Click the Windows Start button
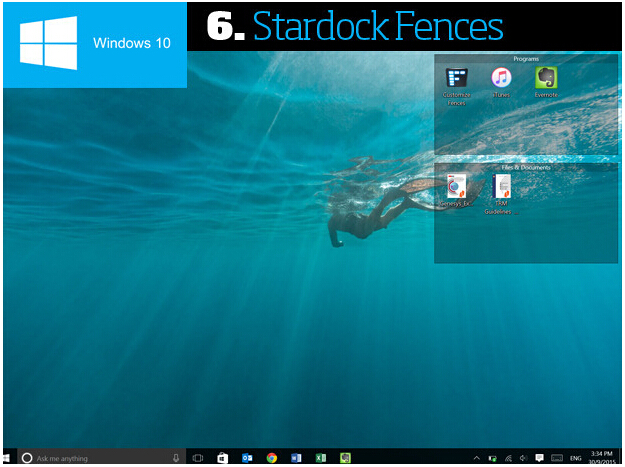 [x=10, y=458]
